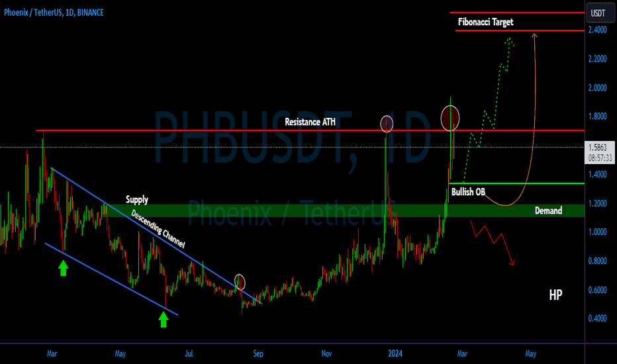Select the Bullish OB label
Viewport: 617px width, 364px height.
coord(468,192)
